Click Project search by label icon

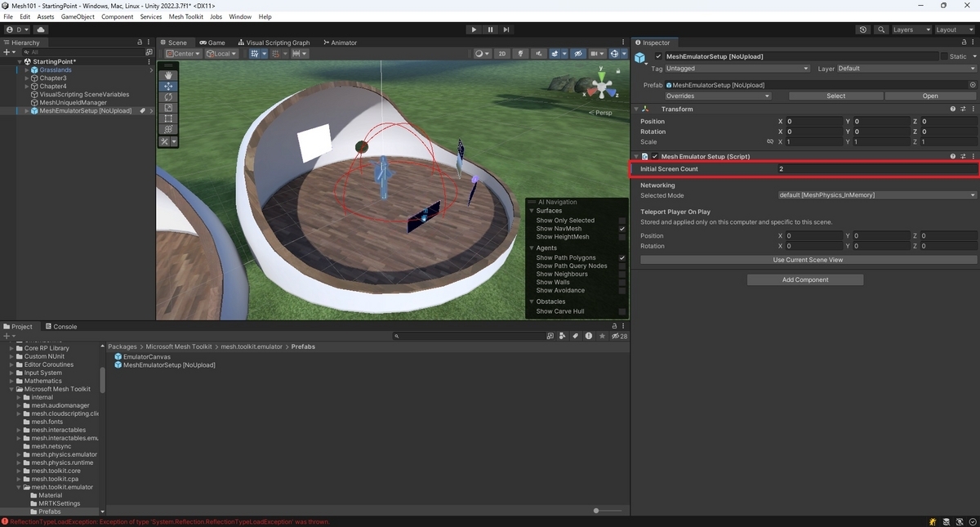tap(576, 336)
